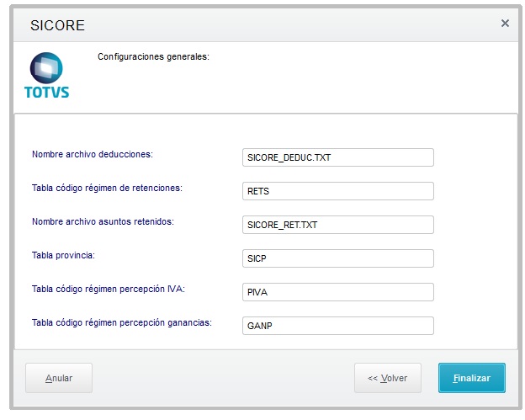This screenshot has height=420, width=525.
Task: Click the Configuraciones generales heading
Action: coord(153,56)
